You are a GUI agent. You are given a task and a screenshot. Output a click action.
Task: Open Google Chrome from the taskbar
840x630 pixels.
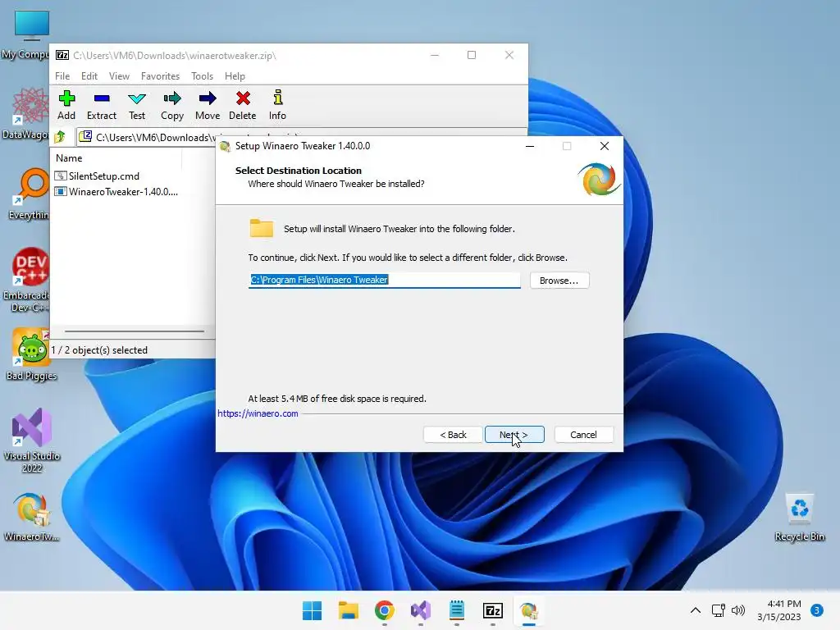[385, 610]
